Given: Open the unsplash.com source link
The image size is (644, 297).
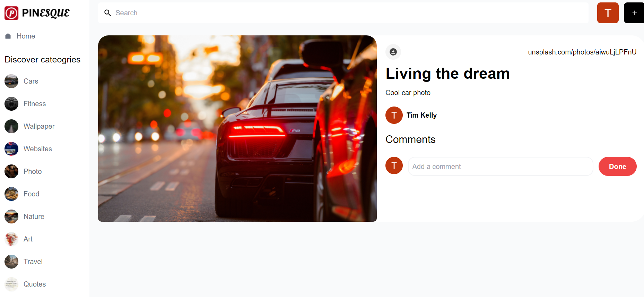Looking at the screenshot, I should (582, 52).
